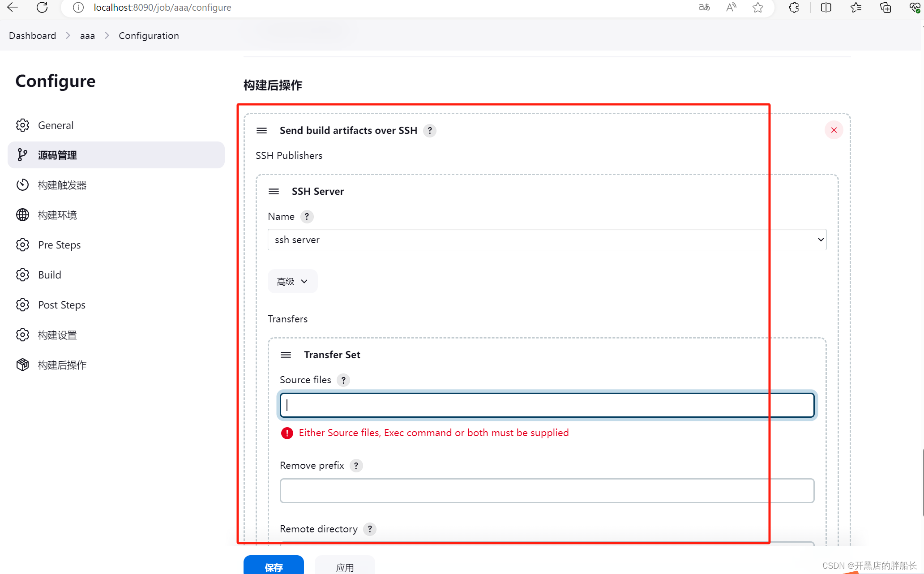Viewport: 924px width, 574px height.
Task: Click the 构建触发器 clock icon
Action: pyautogui.click(x=22, y=185)
